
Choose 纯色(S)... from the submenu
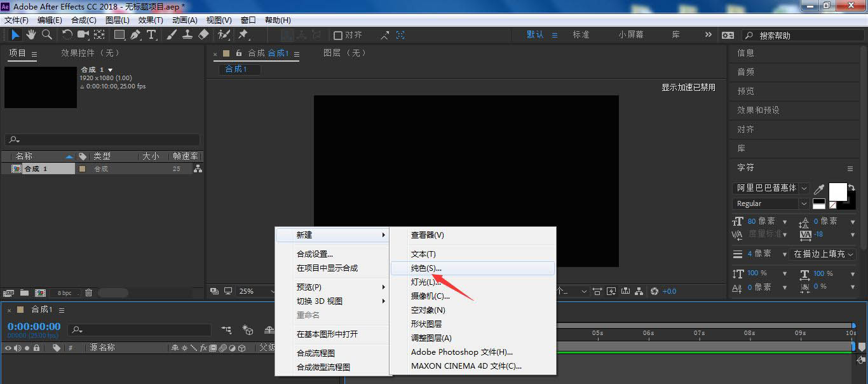(x=426, y=268)
